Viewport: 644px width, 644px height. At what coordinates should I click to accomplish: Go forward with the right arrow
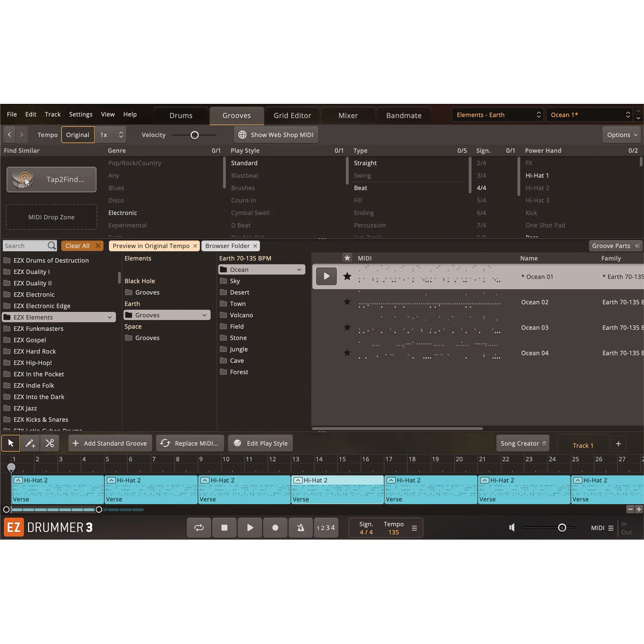[x=21, y=135]
